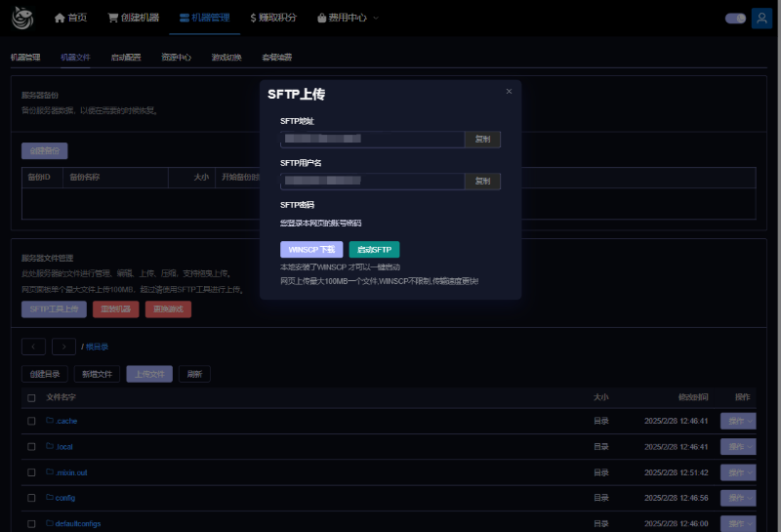This screenshot has width=781, height=532.
Task: Expand the 费用中心 dropdown menu
Action: pyautogui.click(x=348, y=18)
